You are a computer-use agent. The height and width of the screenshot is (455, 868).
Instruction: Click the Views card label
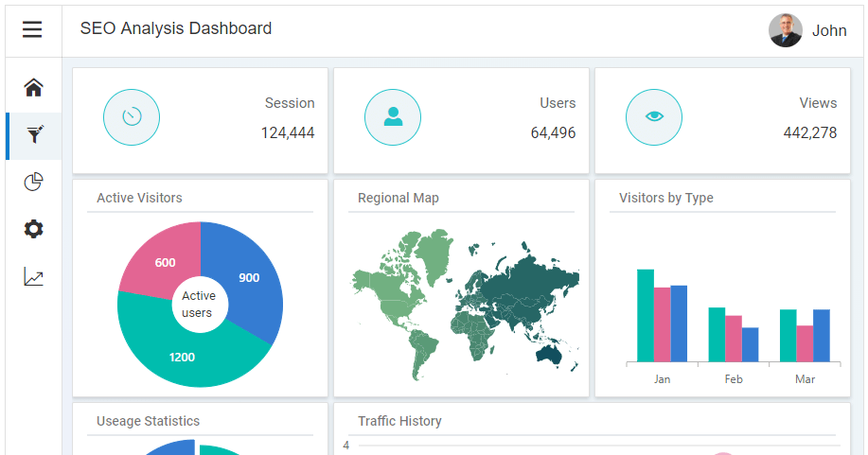tap(818, 103)
